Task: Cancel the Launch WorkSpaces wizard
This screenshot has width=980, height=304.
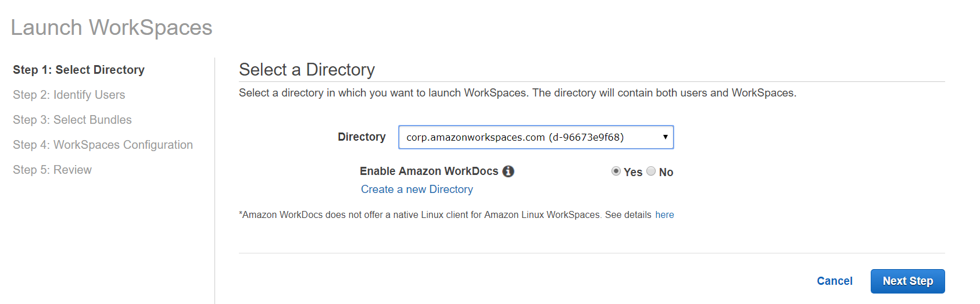Action: click(834, 281)
